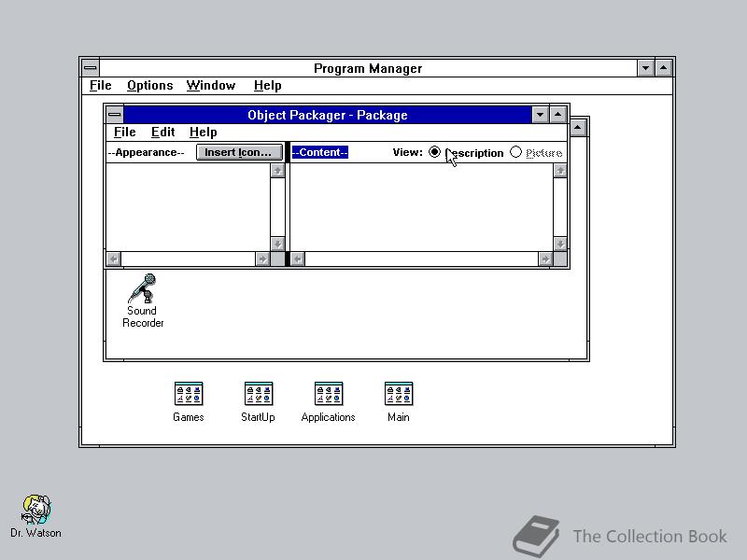Screen dimensions: 747x560
Task: Select the --Content-- pane label
Action: tap(319, 152)
